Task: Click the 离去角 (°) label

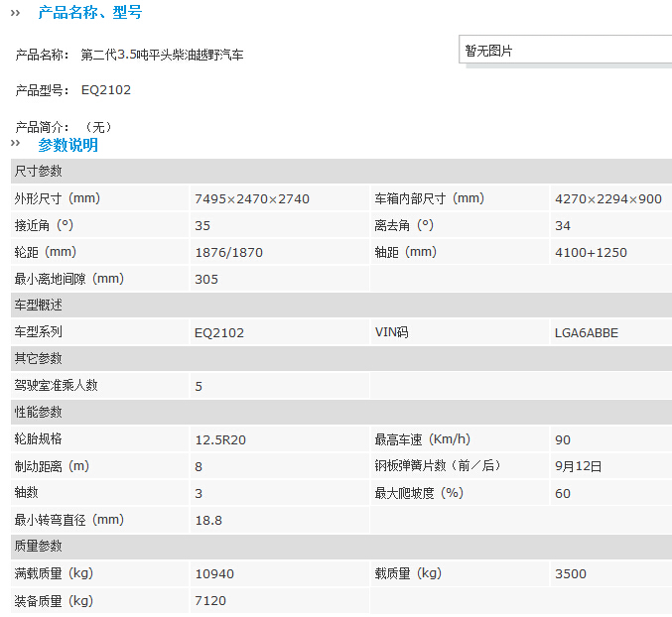Action: tap(404, 225)
